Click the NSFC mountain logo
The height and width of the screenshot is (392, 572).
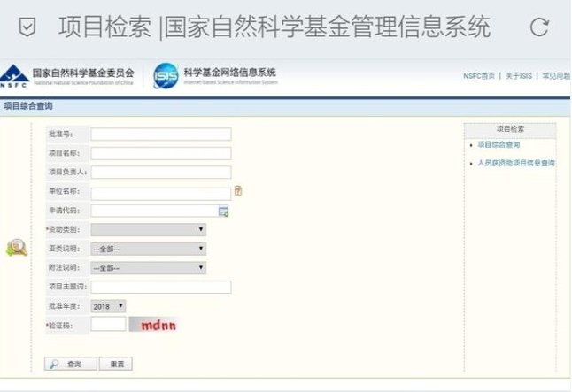click(x=14, y=76)
